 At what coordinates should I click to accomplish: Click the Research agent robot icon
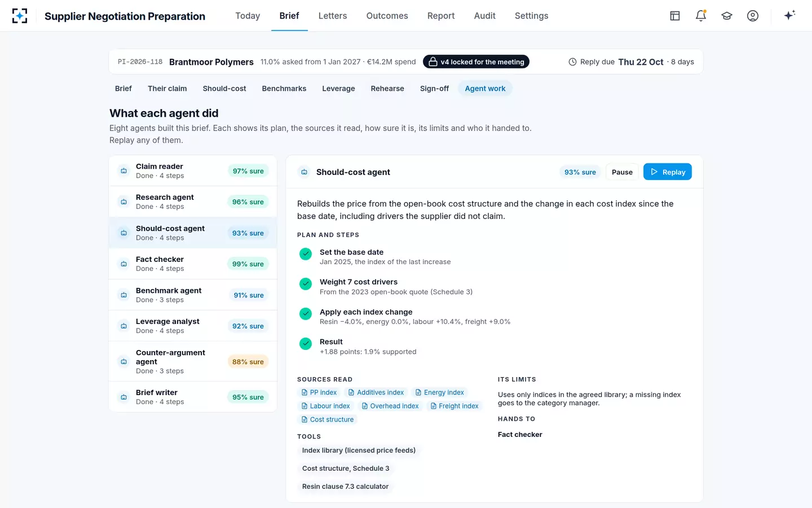124,202
